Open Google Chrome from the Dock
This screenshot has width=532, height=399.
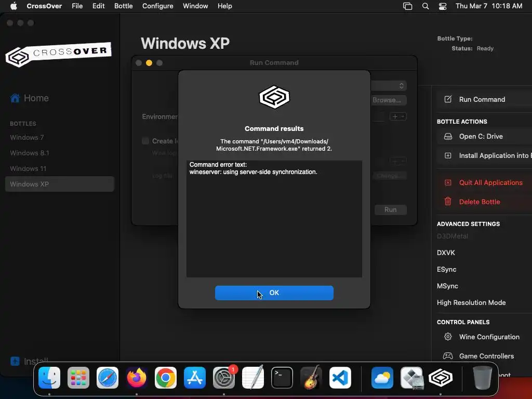[x=166, y=378]
